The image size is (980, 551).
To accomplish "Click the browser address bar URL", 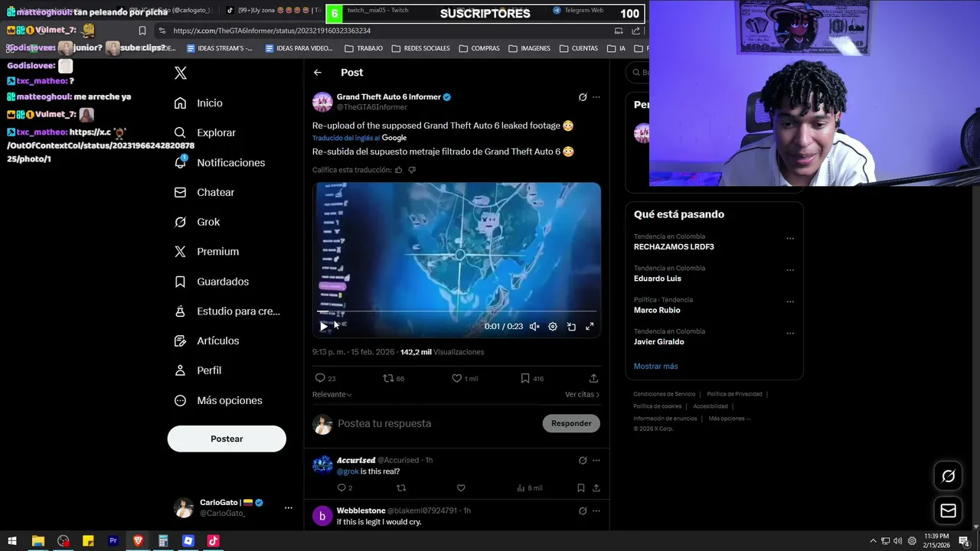I will (x=272, y=31).
